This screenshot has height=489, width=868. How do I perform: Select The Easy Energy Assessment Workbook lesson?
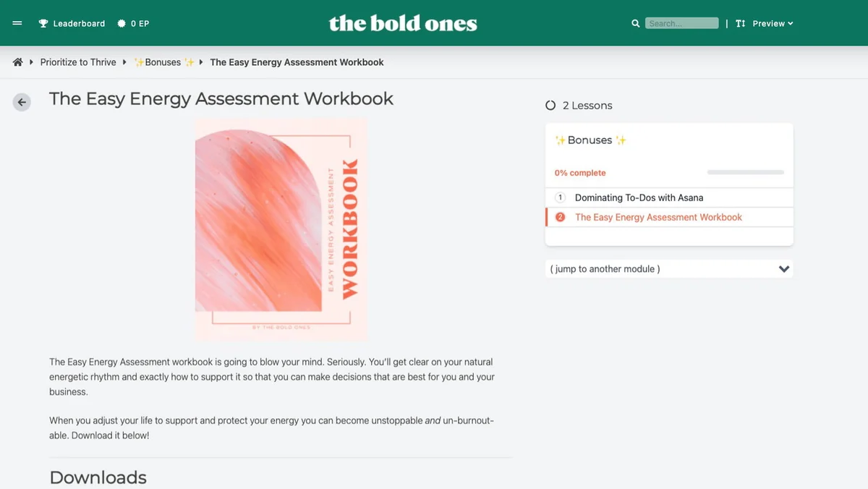coord(658,217)
